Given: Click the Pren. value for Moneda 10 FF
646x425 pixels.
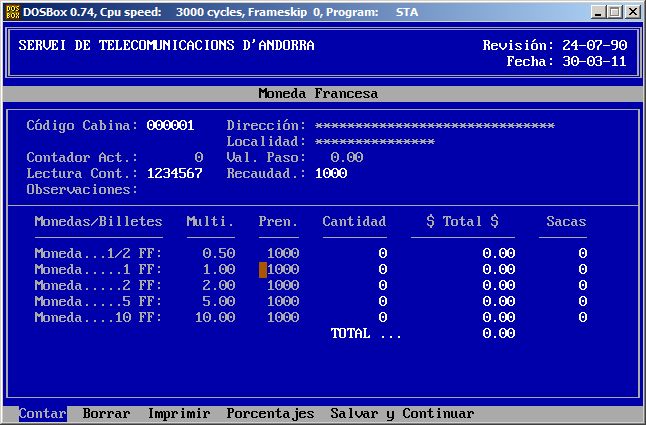Looking at the screenshot, I should point(282,318).
